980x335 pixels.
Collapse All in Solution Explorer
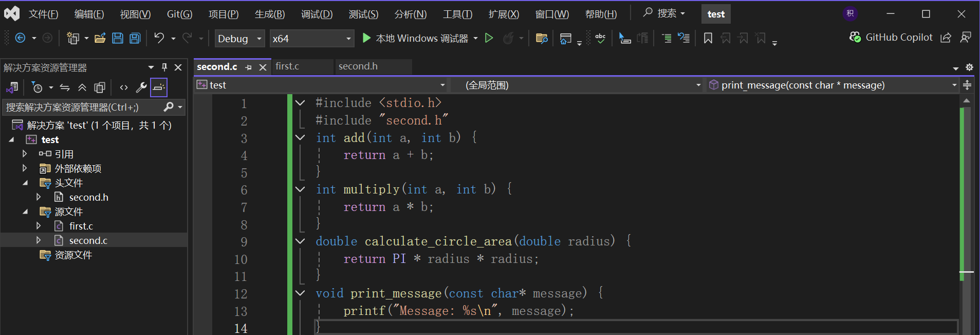[82, 87]
